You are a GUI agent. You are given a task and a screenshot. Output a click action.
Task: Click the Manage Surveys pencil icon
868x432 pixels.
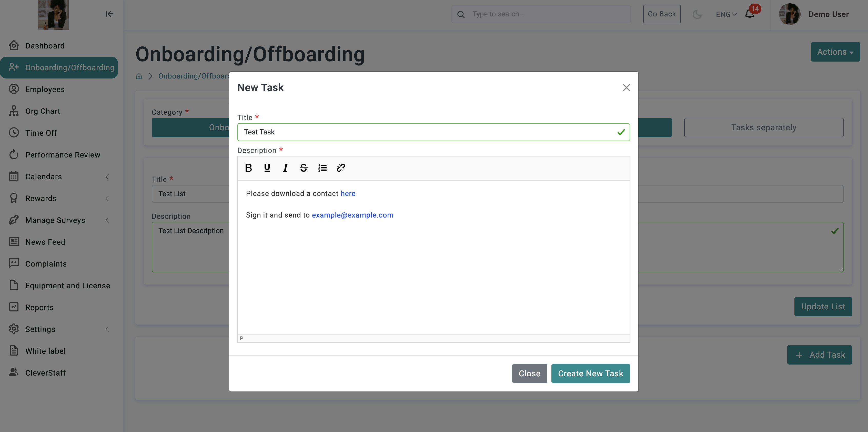click(x=14, y=220)
